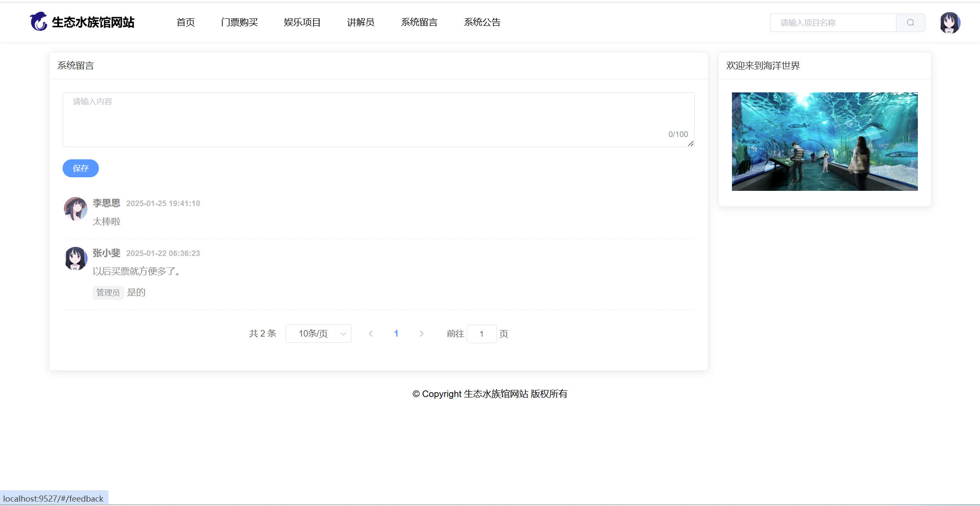This screenshot has width=980, height=506.
Task: Go to next page arrow
Action: 421,334
